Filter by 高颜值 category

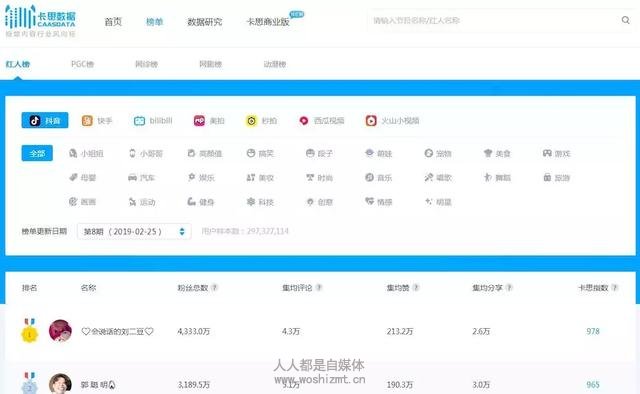[205, 154]
